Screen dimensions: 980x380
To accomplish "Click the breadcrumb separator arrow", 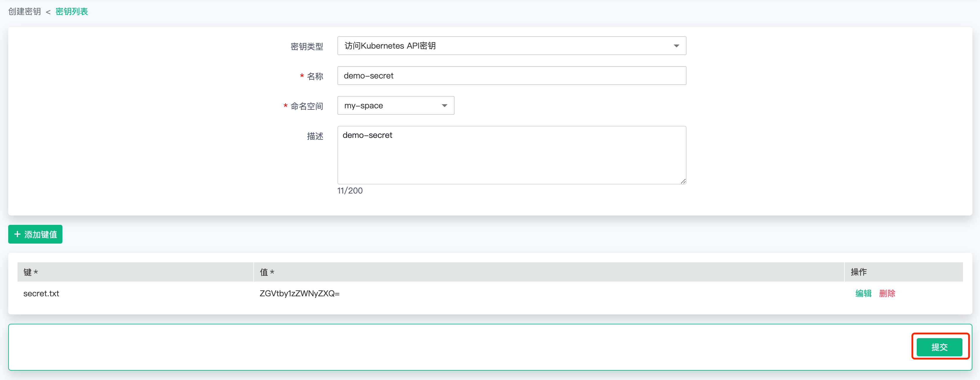I will coord(48,12).
